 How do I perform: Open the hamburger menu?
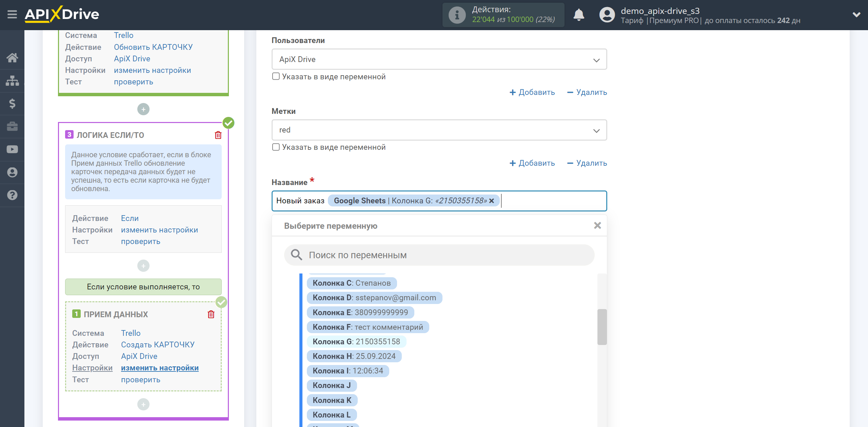tap(12, 15)
